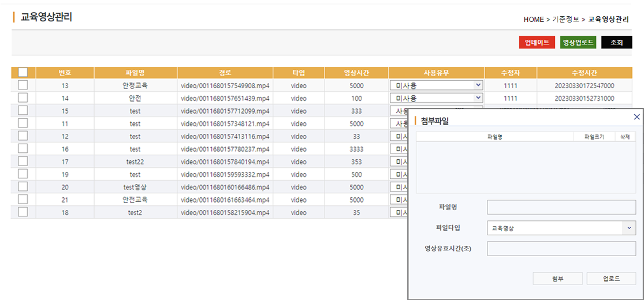Check the checkbox for row number 13

click(x=23, y=85)
